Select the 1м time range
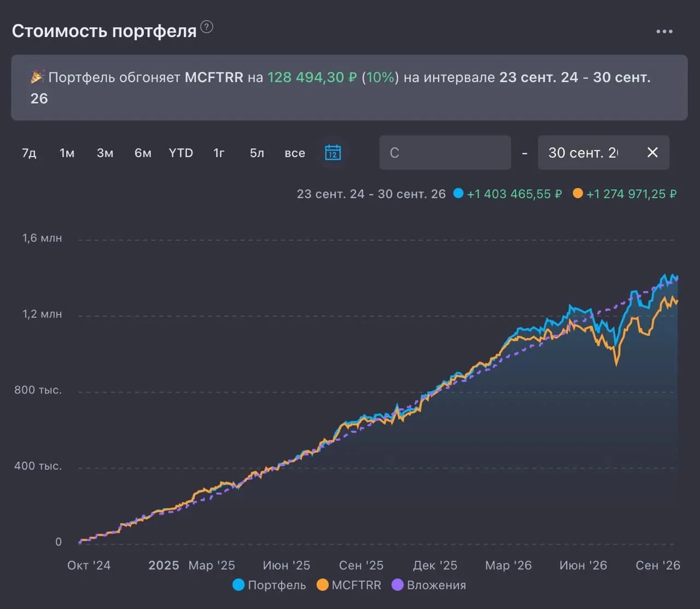The image size is (700, 609). coord(67,153)
